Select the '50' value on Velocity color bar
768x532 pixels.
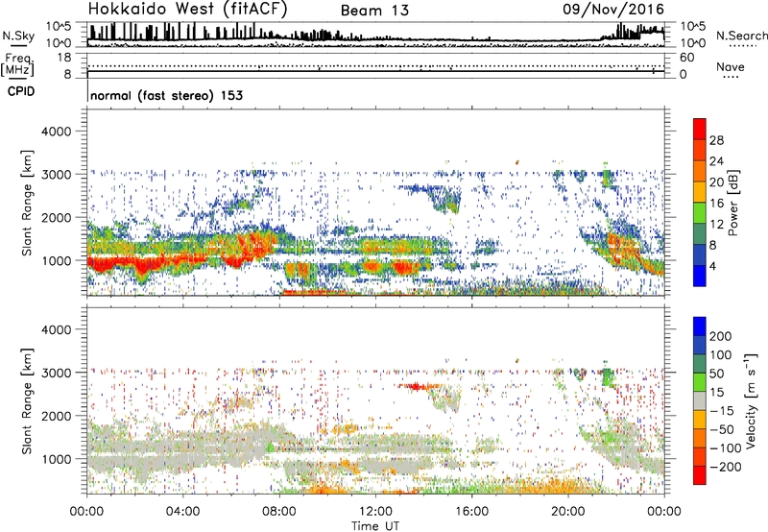click(716, 374)
